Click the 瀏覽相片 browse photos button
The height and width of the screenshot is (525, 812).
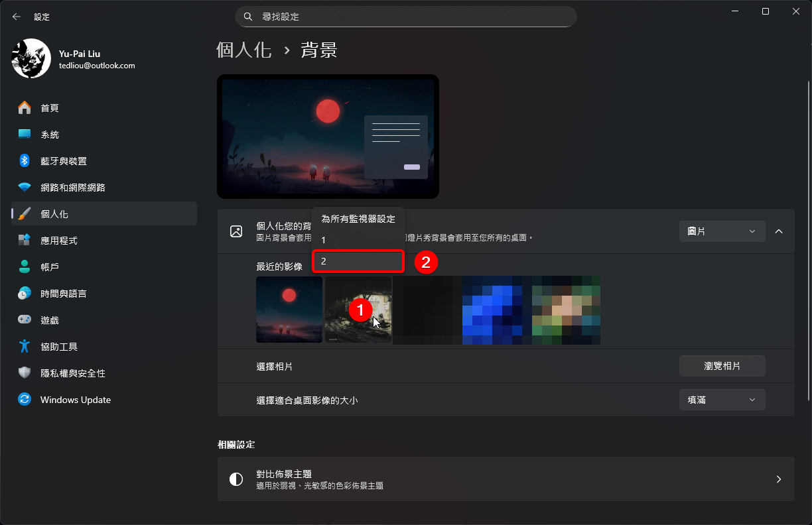[722, 366]
